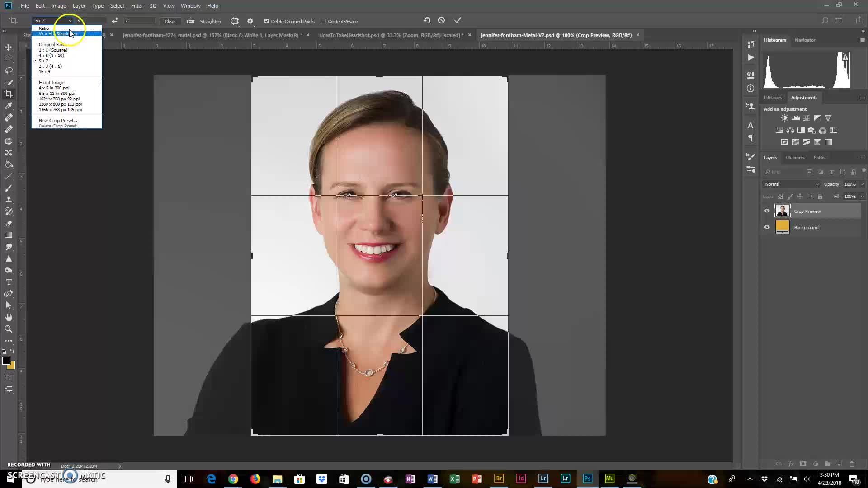
Task: Select the Move tool
Action: click(x=9, y=47)
